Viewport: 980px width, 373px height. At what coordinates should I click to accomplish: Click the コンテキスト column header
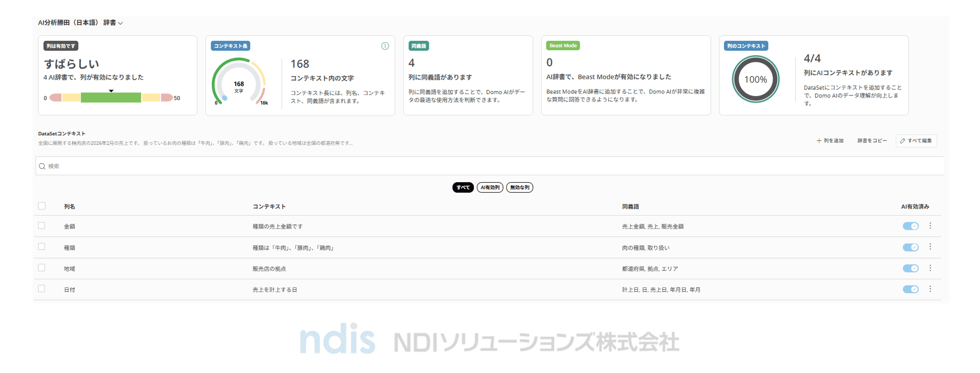point(269,207)
